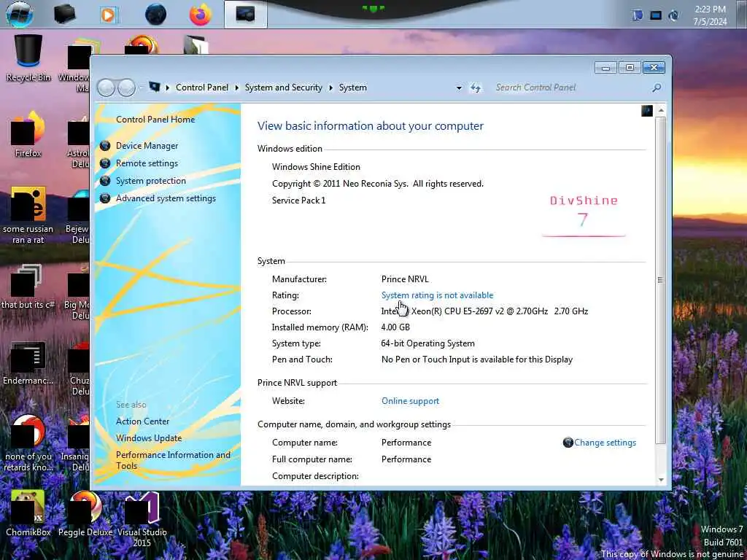
Task: Launch Peggle Deluxe from desktop
Action: tap(85, 513)
